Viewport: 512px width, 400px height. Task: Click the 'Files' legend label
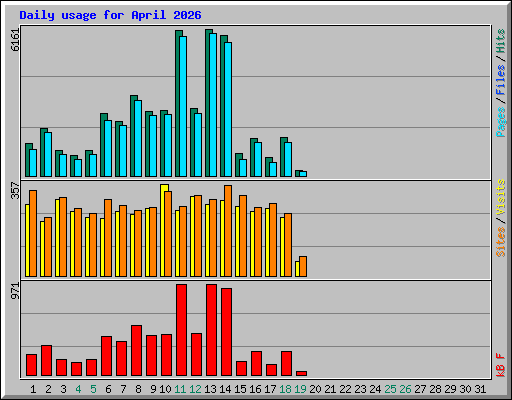(x=501, y=80)
